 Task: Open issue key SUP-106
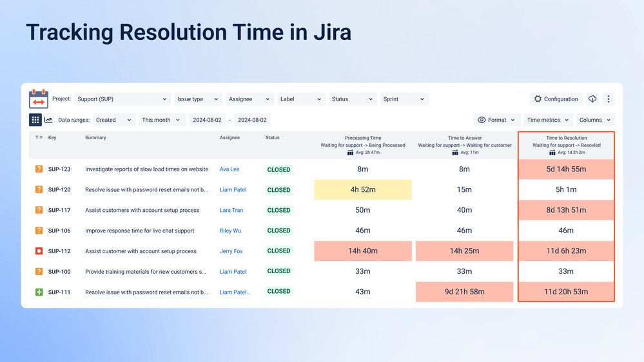pyautogui.click(x=59, y=231)
